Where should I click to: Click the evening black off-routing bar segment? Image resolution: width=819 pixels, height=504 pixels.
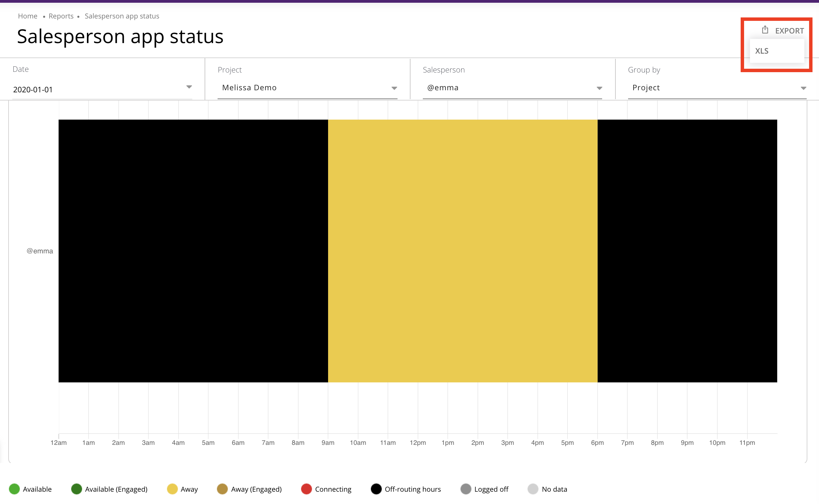[687, 251]
